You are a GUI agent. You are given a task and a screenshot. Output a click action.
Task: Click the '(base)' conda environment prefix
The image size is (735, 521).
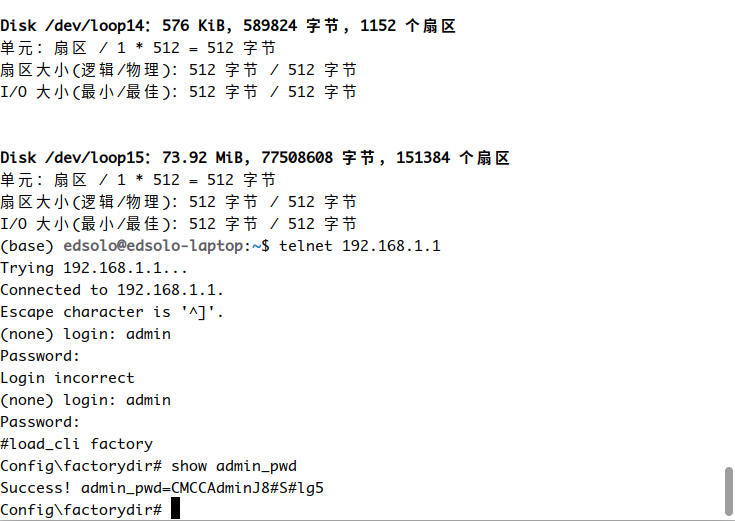pos(26,246)
